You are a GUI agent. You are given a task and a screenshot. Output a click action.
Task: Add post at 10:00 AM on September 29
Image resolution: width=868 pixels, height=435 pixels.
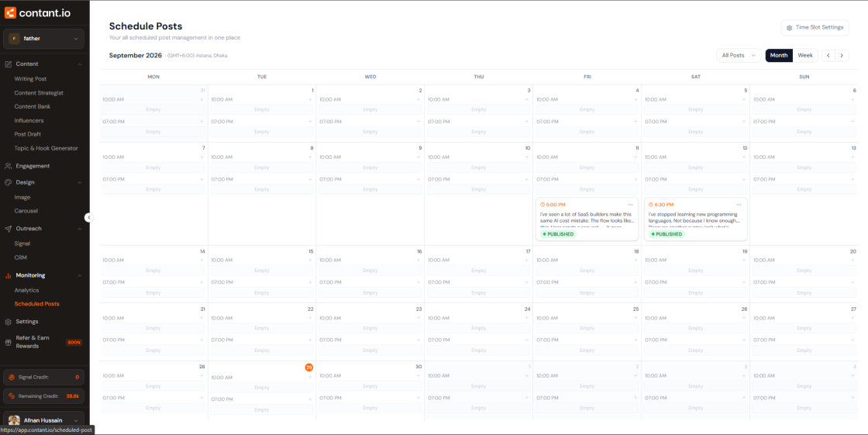(310, 378)
